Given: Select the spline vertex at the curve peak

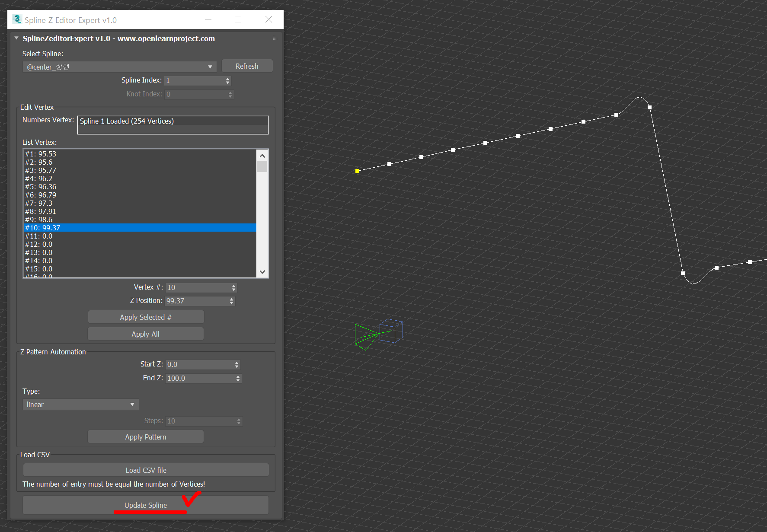Looking at the screenshot, I should click(649, 107).
